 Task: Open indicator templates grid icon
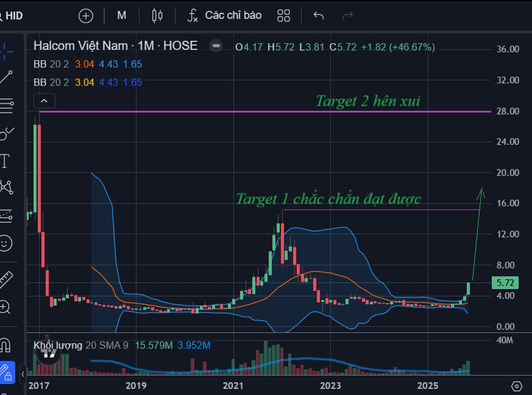pyautogui.click(x=283, y=16)
